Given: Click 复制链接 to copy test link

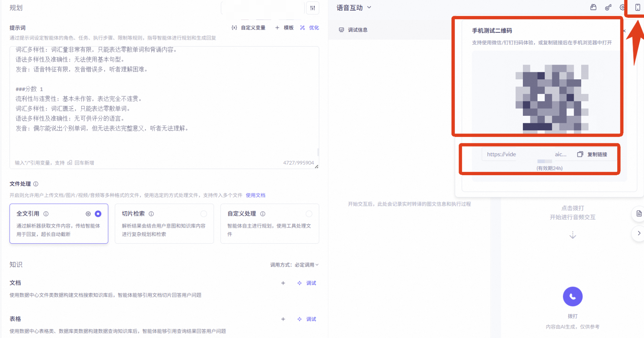Looking at the screenshot, I should tap(592, 155).
